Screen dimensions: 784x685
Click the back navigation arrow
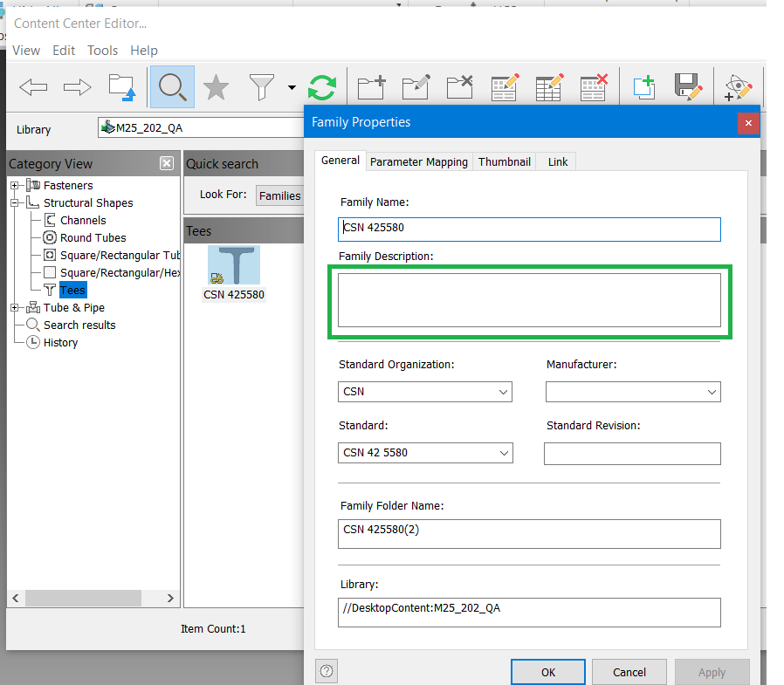(x=33, y=86)
